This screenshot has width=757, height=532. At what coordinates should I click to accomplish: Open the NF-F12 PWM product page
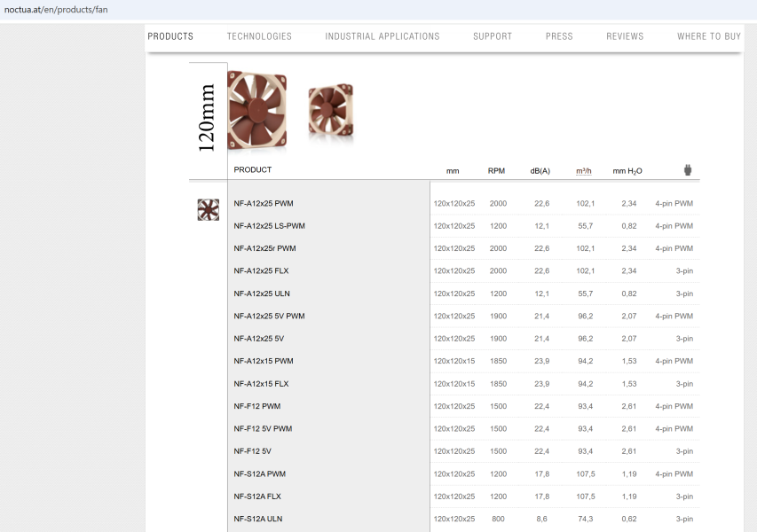click(x=257, y=406)
